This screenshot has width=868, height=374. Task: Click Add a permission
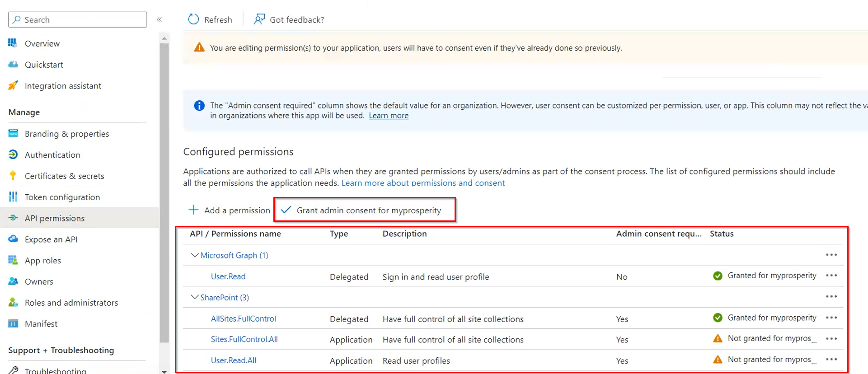click(x=229, y=210)
